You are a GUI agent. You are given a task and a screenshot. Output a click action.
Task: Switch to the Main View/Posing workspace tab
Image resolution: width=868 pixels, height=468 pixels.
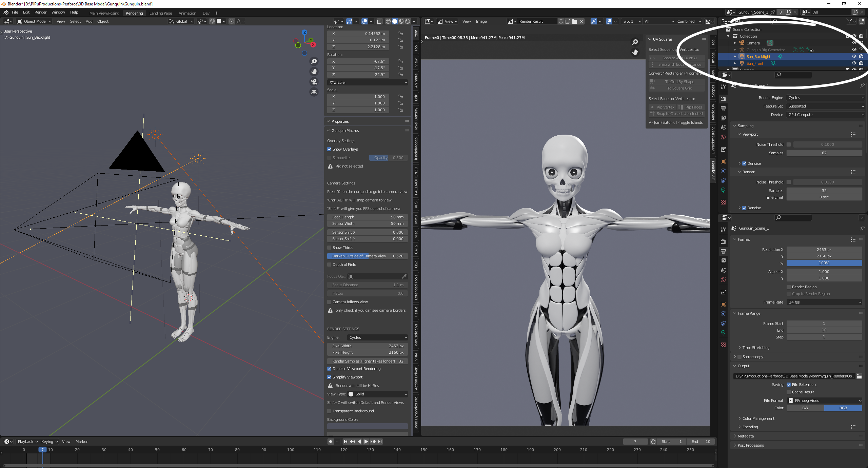(x=104, y=13)
